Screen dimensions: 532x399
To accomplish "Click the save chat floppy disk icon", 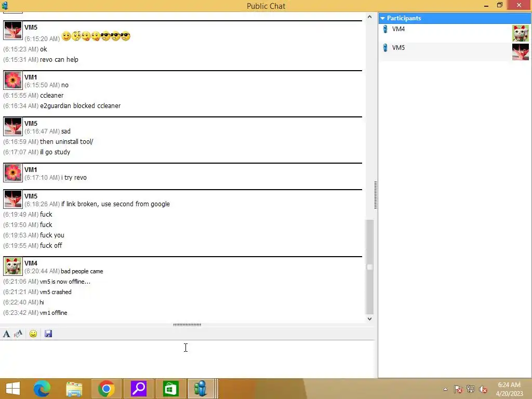I will [x=48, y=334].
